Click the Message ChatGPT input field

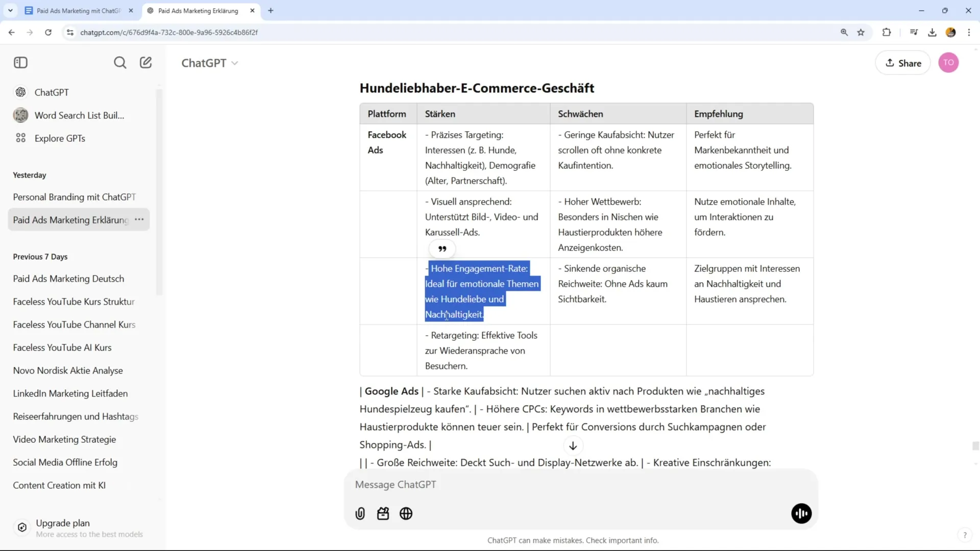coord(581,485)
